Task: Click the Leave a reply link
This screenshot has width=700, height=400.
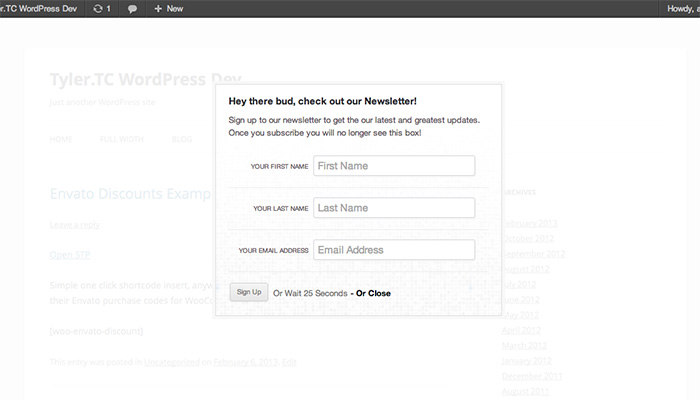Action: click(75, 225)
